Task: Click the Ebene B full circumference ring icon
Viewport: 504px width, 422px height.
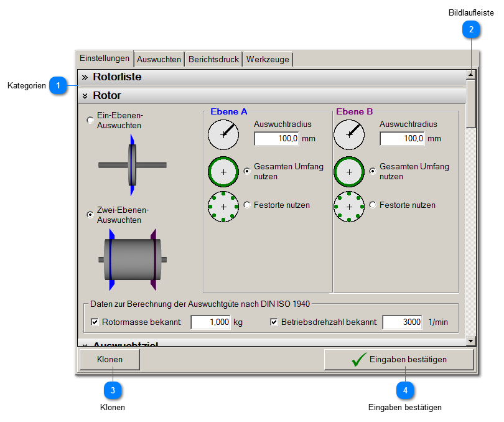Action: point(349,172)
